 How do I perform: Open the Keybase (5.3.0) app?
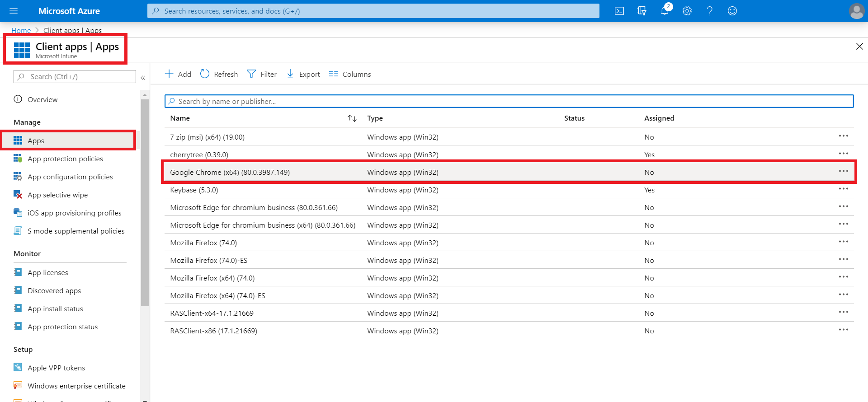pyautogui.click(x=194, y=190)
